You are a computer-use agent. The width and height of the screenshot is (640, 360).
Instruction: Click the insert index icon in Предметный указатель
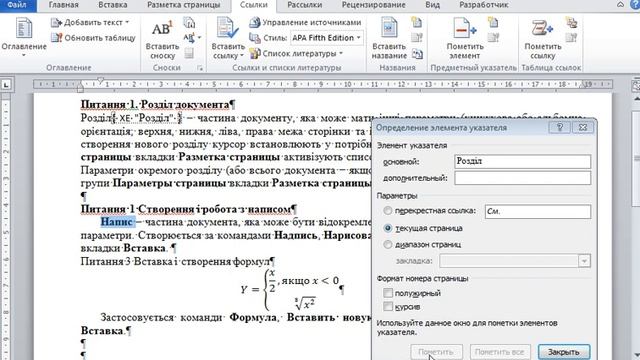tap(493, 22)
